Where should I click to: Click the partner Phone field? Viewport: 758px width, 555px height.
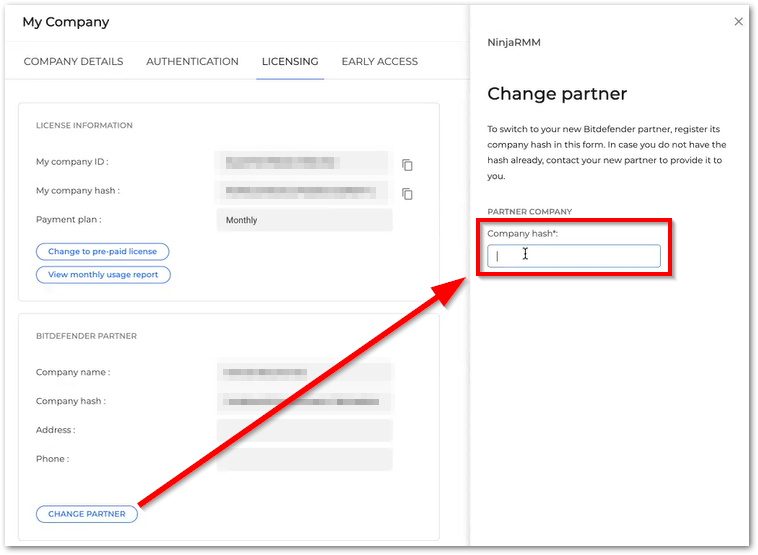point(304,460)
